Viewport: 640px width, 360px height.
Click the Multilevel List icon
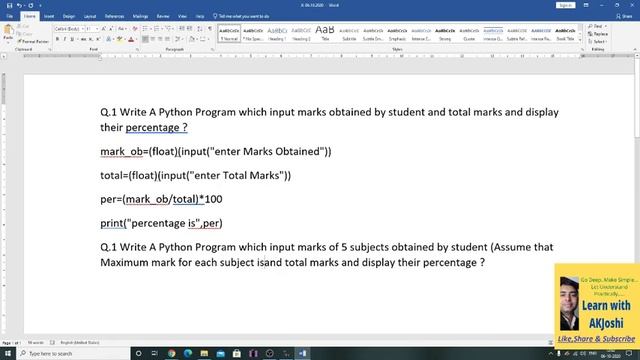point(168,29)
